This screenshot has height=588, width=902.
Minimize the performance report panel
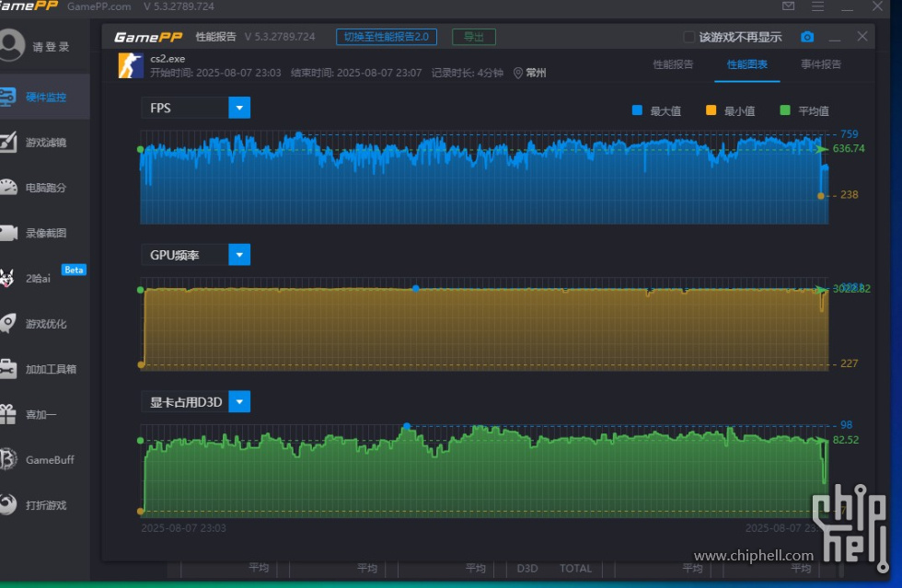(x=835, y=38)
